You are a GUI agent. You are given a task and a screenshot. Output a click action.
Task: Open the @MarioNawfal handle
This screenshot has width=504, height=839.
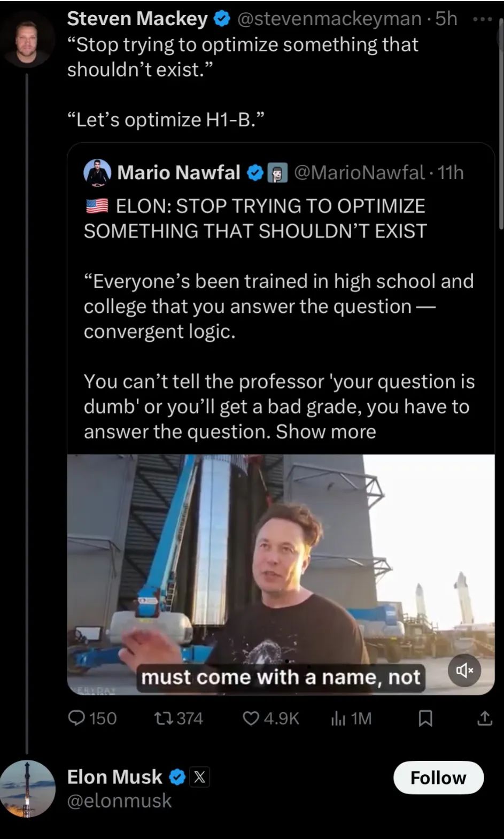(360, 173)
